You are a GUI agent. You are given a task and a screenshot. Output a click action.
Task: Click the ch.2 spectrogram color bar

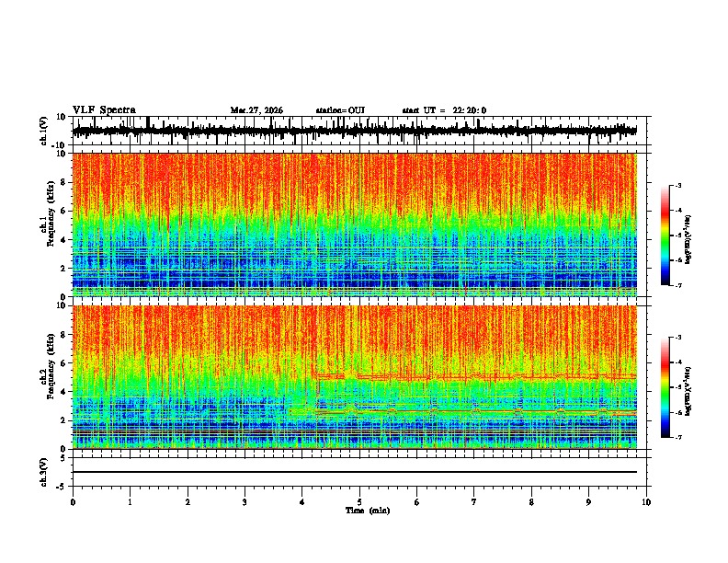(x=665, y=387)
